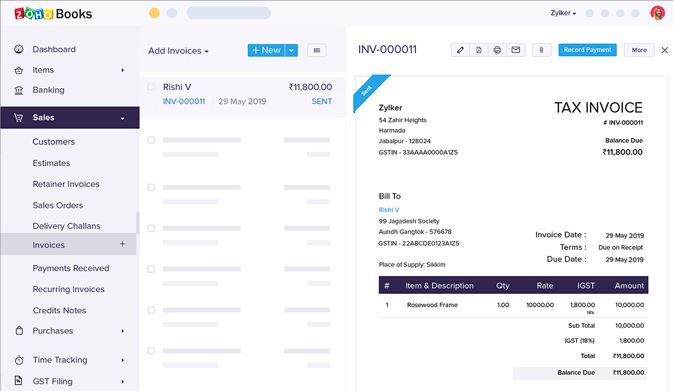Expand the GST Filing submenu arrow

122,381
